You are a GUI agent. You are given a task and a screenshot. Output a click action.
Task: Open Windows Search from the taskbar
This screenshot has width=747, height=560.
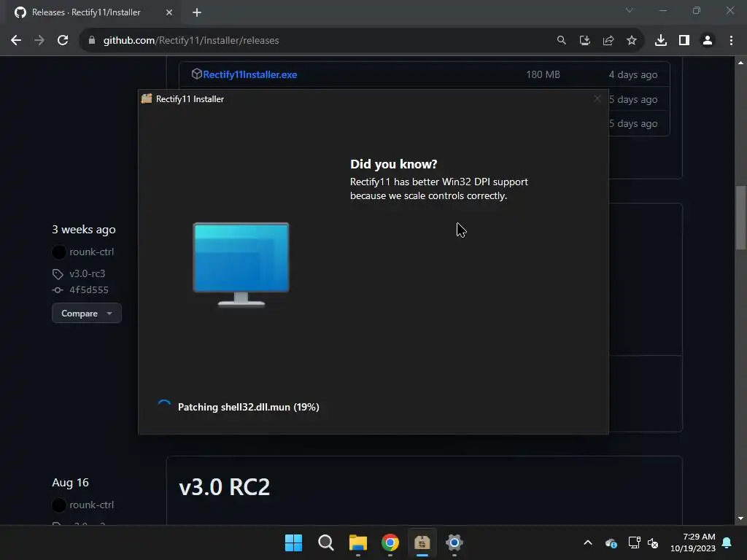pyautogui.click(x=326, y=542)
